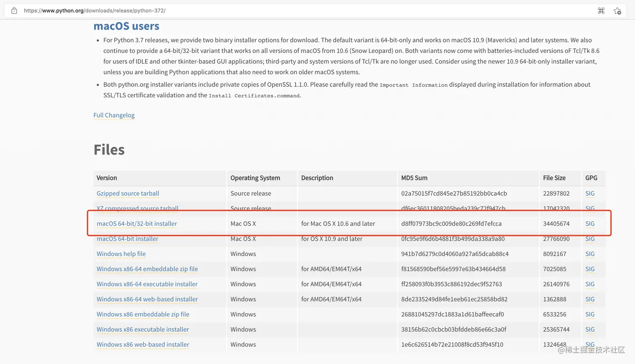Click MD5 value 38156b62c0cbcb03bfddeb86e66c3a0f
Screen dimensions: 635x364
click(454, 330)
